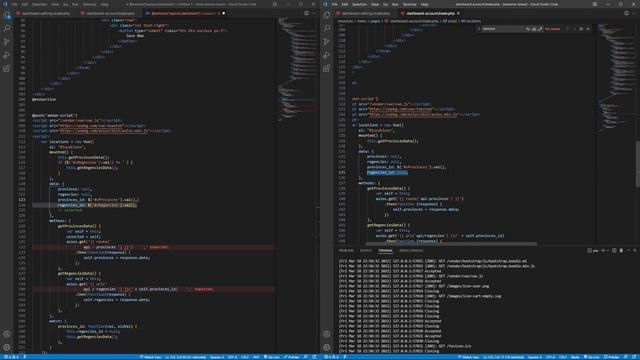Open Search view in left VS Code window
The height and width of the screenshot is (360, 640).
coord(7,29)
